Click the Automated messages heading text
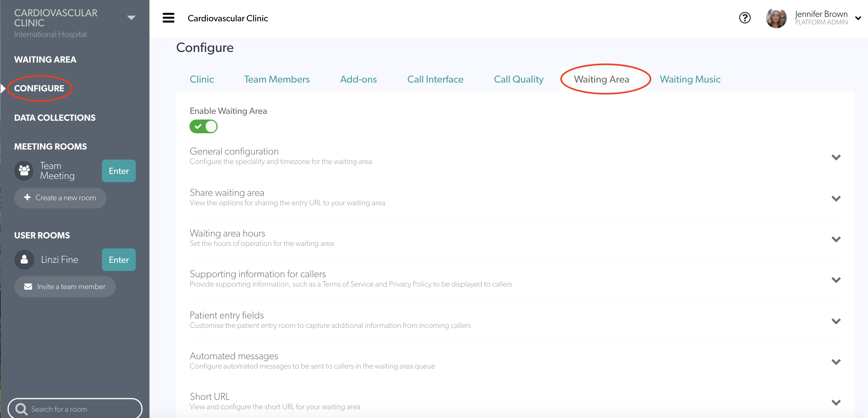 point(234,356)
